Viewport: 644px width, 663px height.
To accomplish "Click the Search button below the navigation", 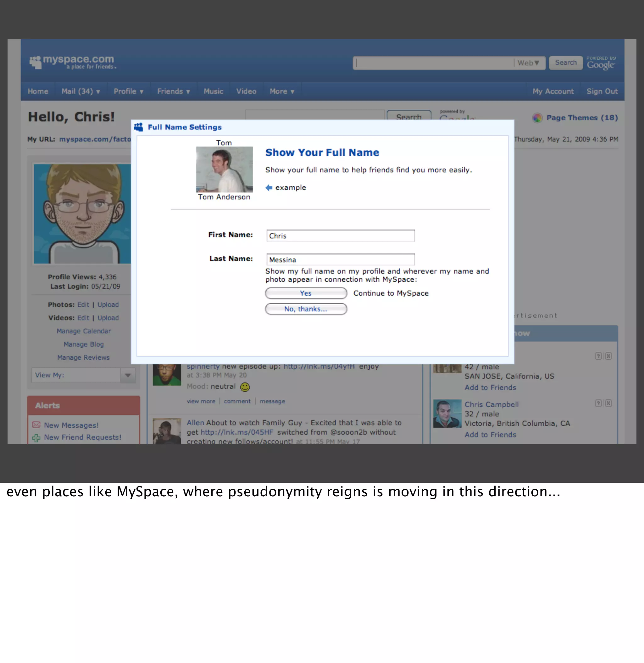I will point(409,115).
